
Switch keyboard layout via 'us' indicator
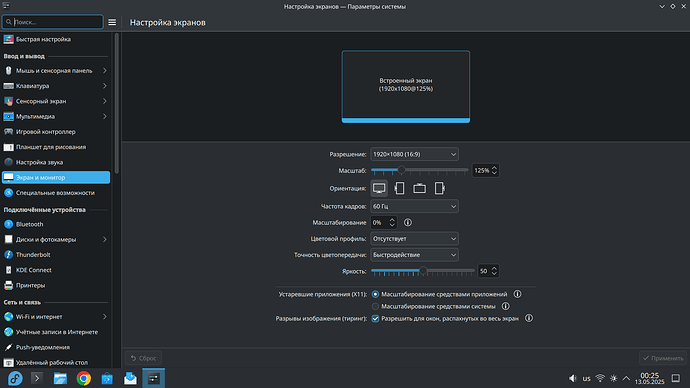coord(587,379)
